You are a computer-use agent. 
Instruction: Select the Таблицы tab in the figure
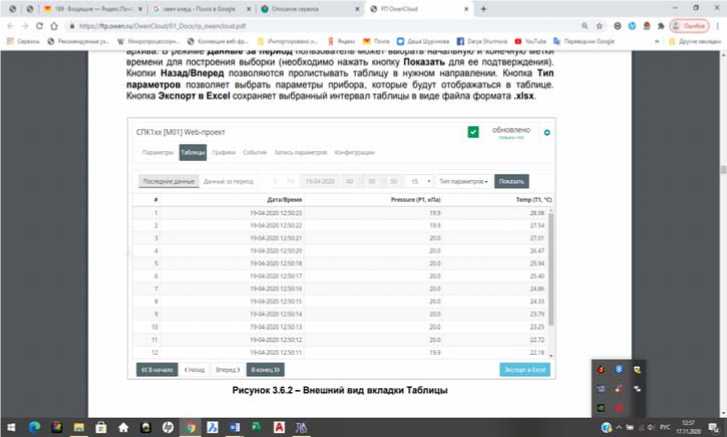193,152
